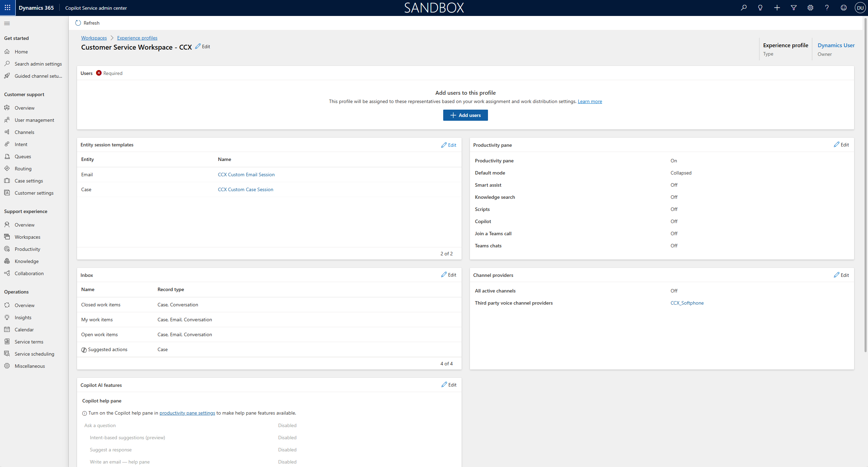Open Workspaces in the sidebar
The height and width of the screenshot is (467, 868).
(27, 237)
